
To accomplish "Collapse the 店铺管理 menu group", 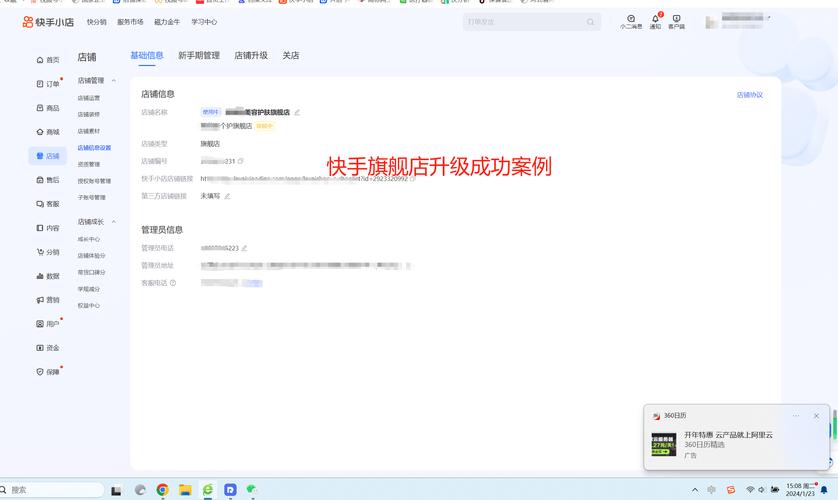I will point(114,81).
